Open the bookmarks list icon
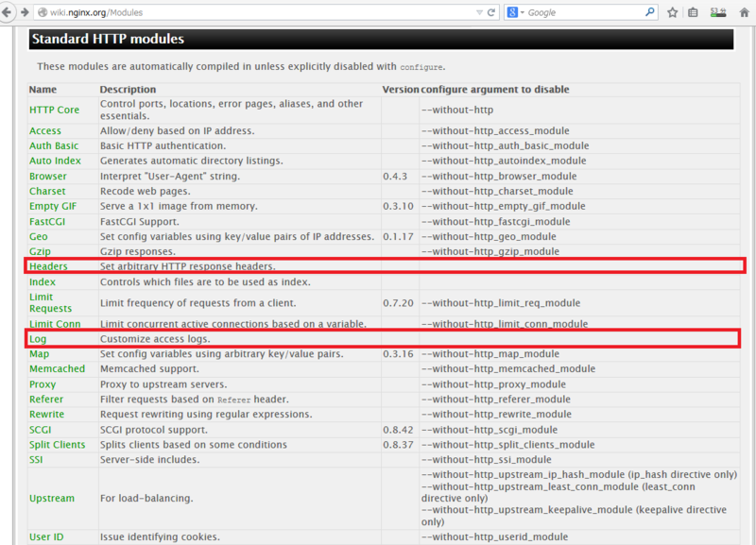The width and height of the screenshot is (756, 545). 693,12
